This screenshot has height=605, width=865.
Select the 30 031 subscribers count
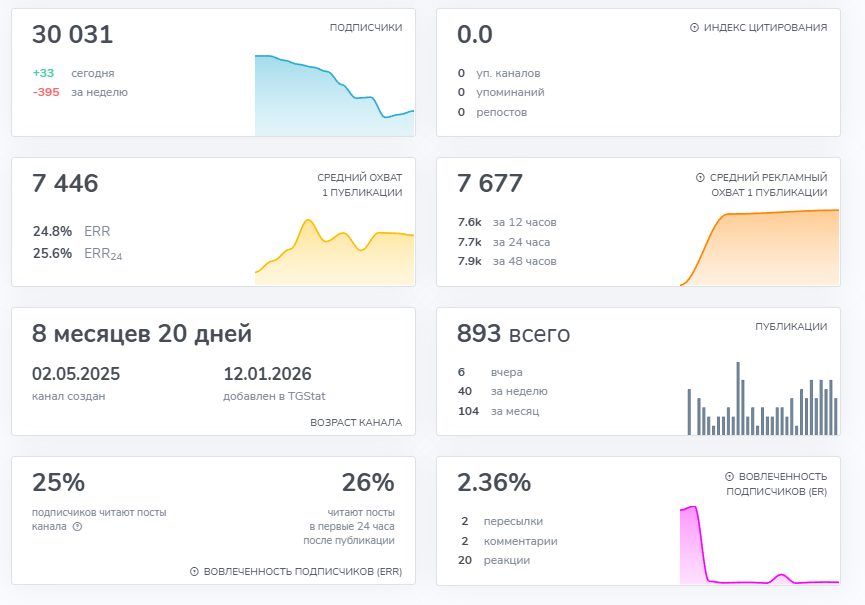pyautogui.click(x=73, y=35)
